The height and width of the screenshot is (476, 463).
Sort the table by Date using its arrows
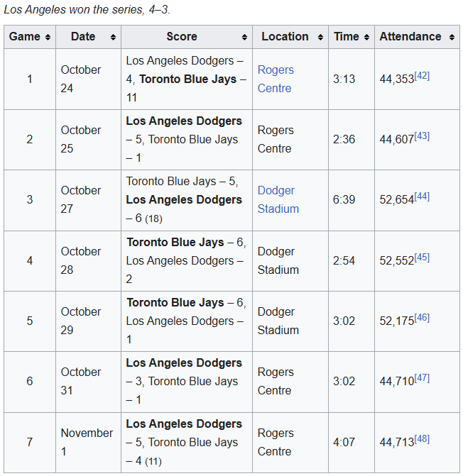112,38
